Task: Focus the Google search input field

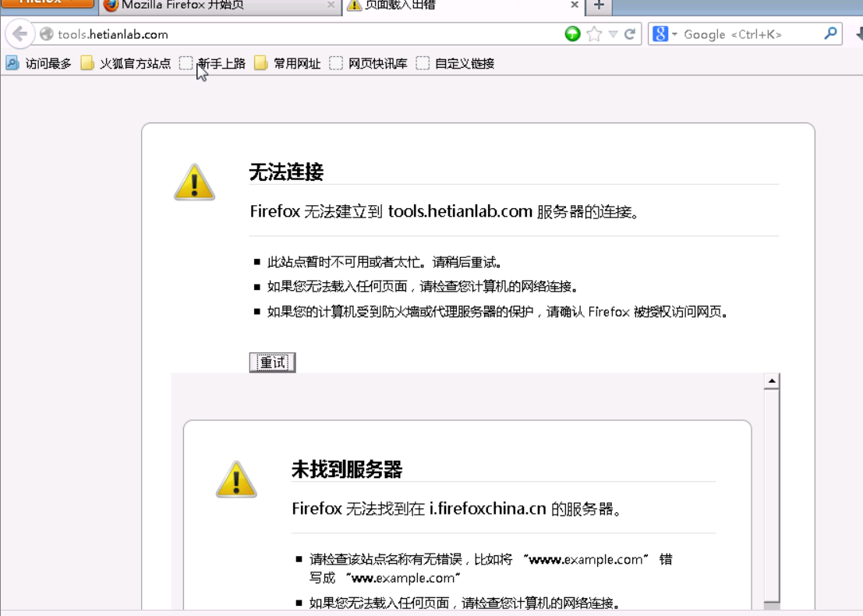Action: click(x=752, y=34)
